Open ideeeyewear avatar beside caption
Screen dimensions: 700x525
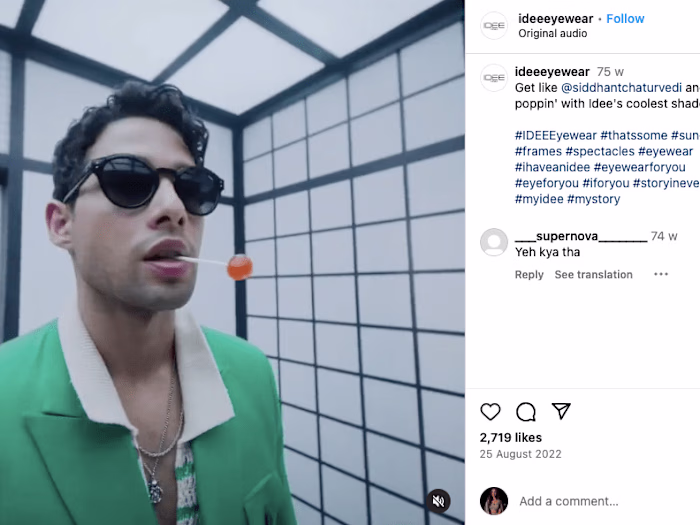(x=494, y=78)
